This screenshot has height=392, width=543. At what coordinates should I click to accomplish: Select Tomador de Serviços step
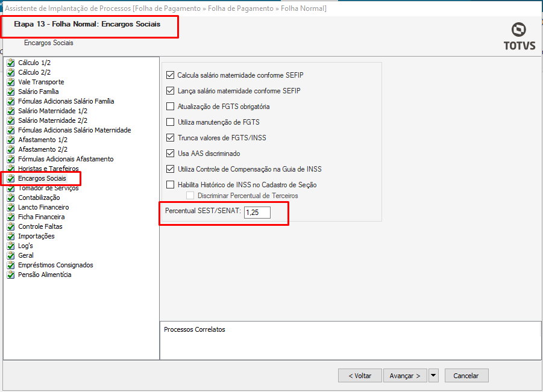coord(48,188)
